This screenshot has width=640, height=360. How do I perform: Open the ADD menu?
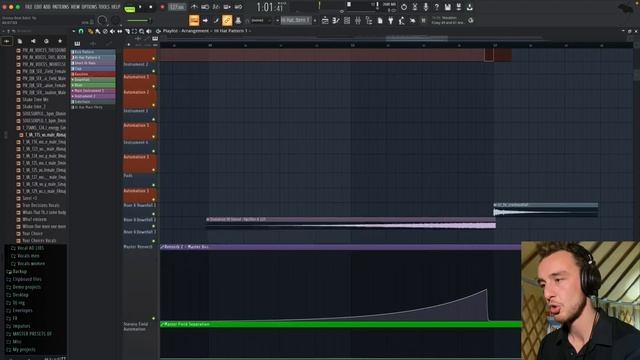tap(47, 7)
